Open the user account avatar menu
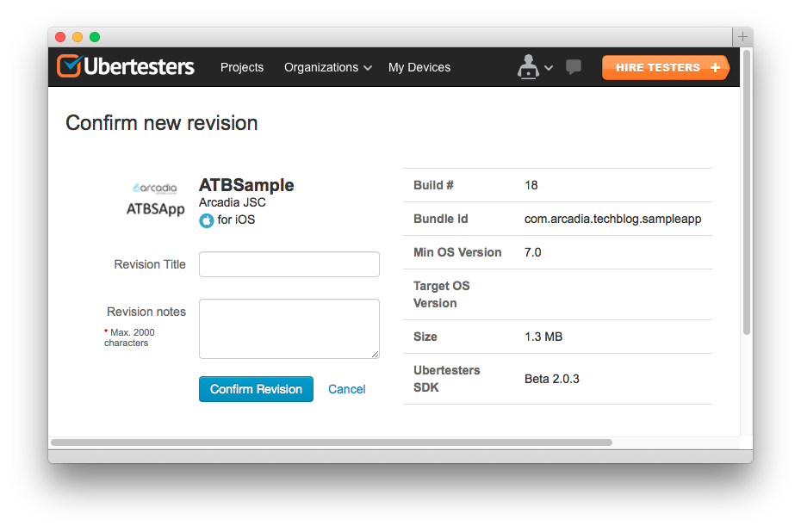Screen dimensions: 801x532 click(x=527, y=67)
